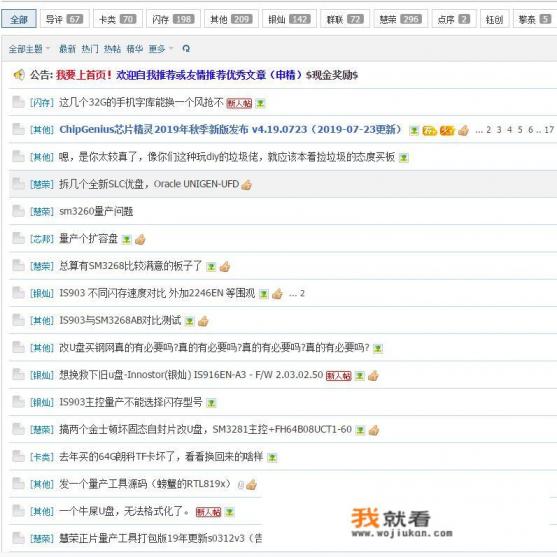557x557 pixels.
Task: Click thumbs-up on 量产工具源码 RTL819x thread
Action: [252, 485]
